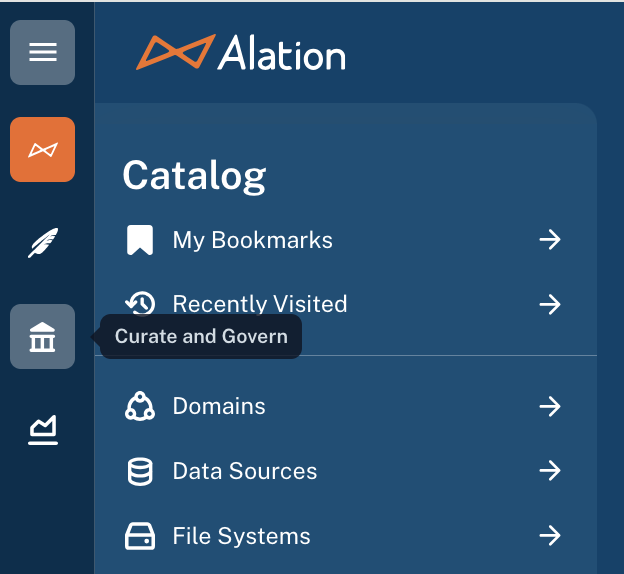
Task: Click the My Bookmarks bookmark icon
Action: coord(140,240)
